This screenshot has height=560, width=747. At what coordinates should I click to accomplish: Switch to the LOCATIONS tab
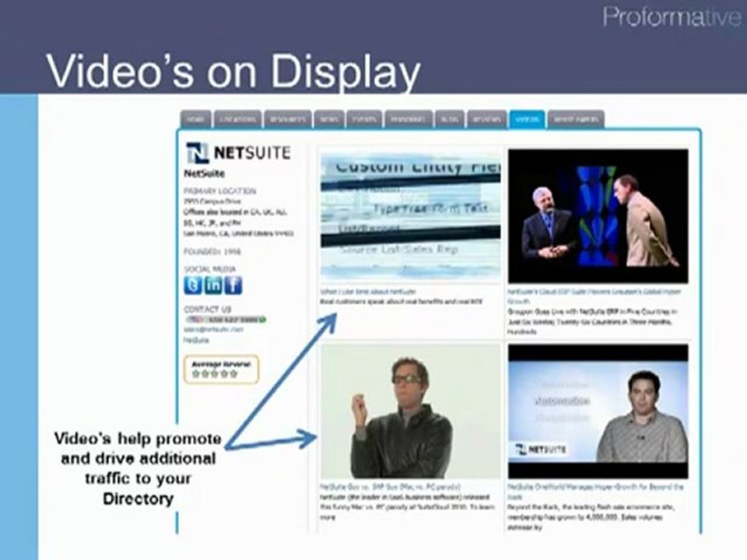(x=238, y=119)
